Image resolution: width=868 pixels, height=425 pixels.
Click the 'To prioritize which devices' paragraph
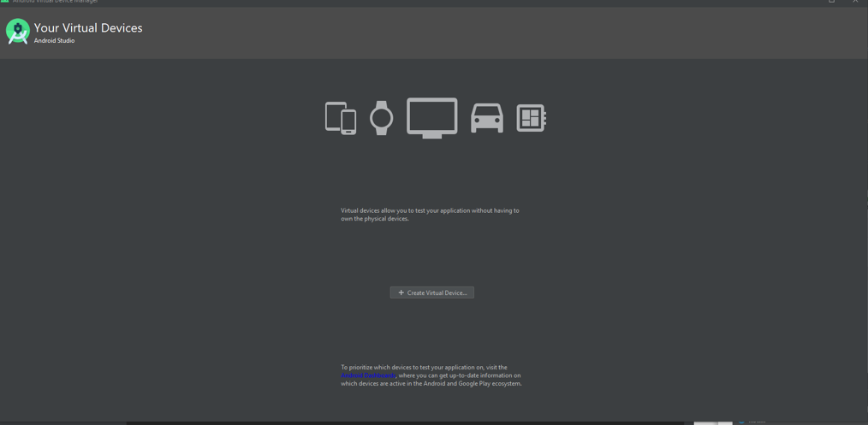tap(424, 368)
